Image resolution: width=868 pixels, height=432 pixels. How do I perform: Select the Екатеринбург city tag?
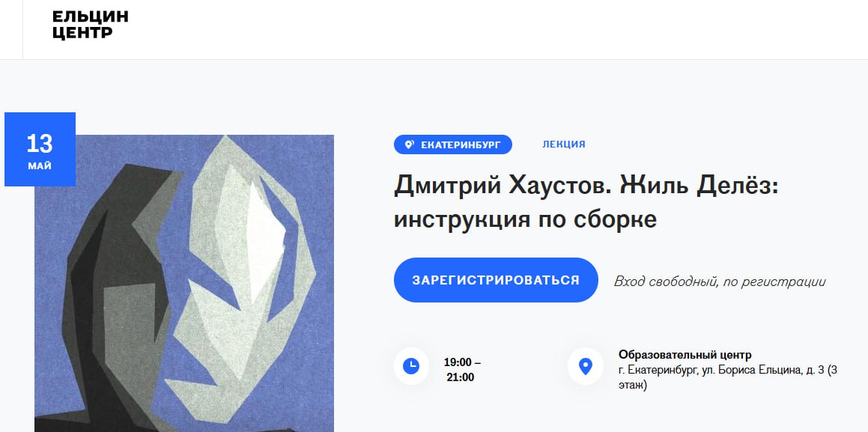[453, 145]
